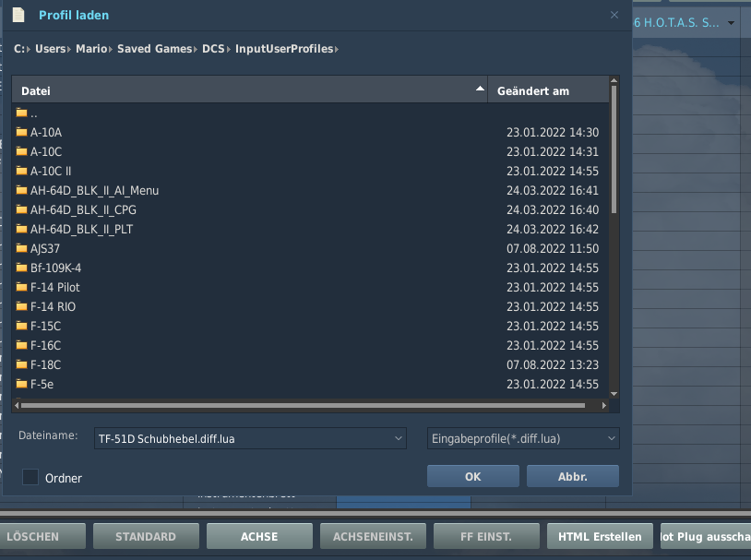Screen dimensions: 751x560
Task: Select the "Bf-109K-4" folder name
Action: 55,268
